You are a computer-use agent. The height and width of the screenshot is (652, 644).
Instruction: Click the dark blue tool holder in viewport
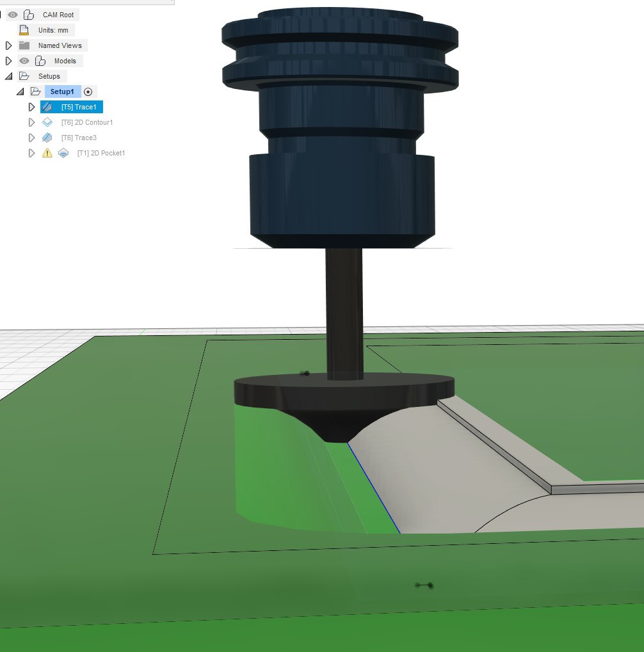pyautogui.click(x=341, y=128)
